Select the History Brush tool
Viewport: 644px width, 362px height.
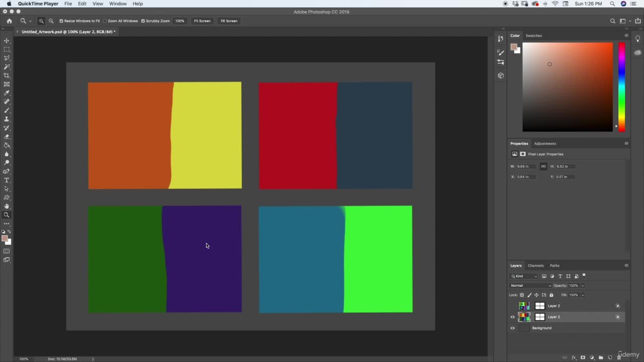point(7,128)
